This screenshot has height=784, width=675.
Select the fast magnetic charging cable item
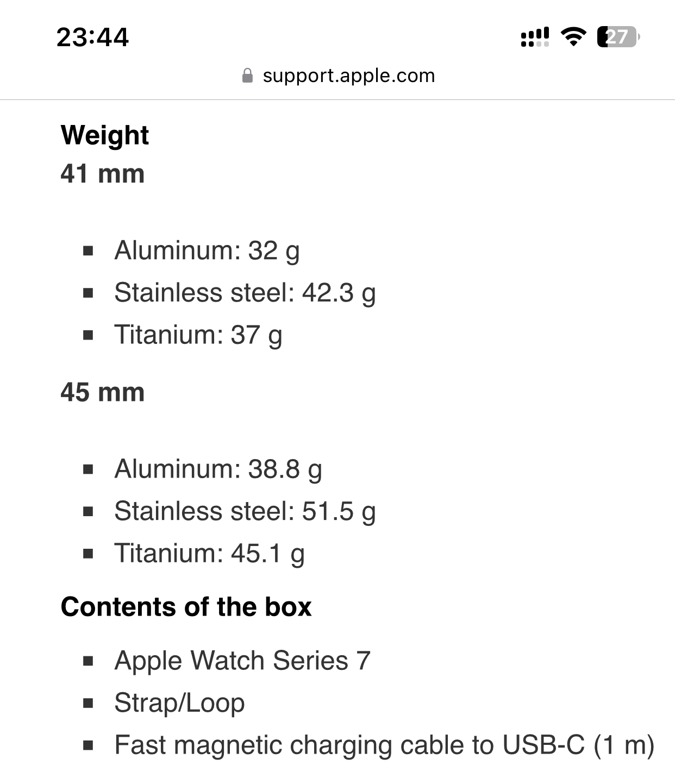click(384, 745)
